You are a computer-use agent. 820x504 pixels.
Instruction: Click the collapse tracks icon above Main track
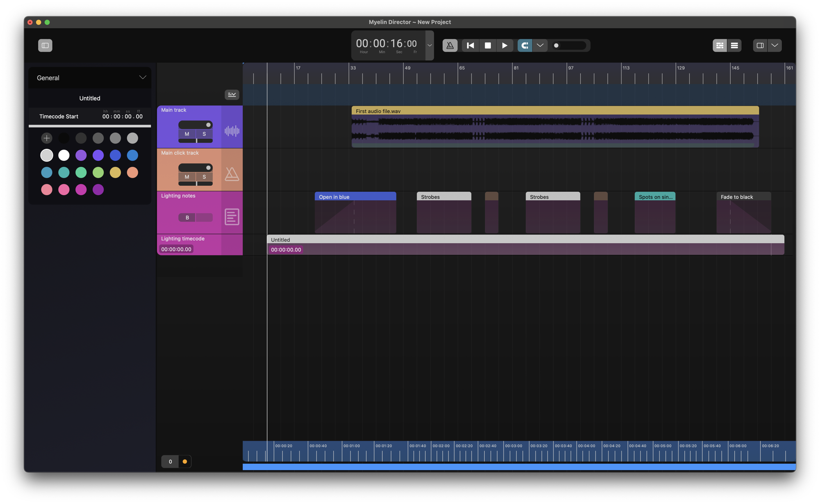point(232,95)
